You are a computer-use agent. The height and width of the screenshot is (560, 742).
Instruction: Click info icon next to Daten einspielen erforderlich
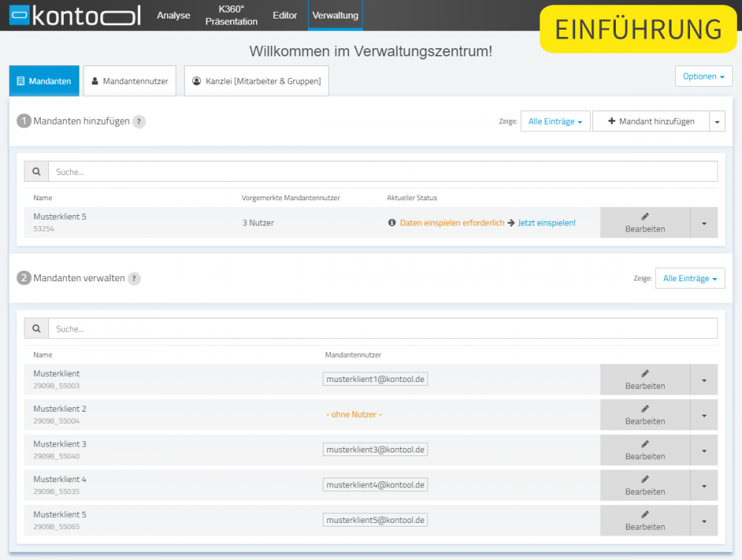click(x=392, y=223)
